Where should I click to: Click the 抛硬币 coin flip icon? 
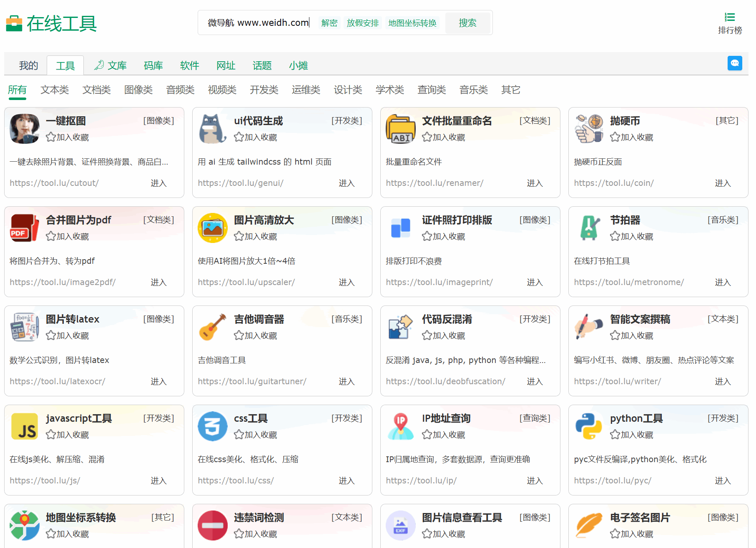(x=589, y=129)
